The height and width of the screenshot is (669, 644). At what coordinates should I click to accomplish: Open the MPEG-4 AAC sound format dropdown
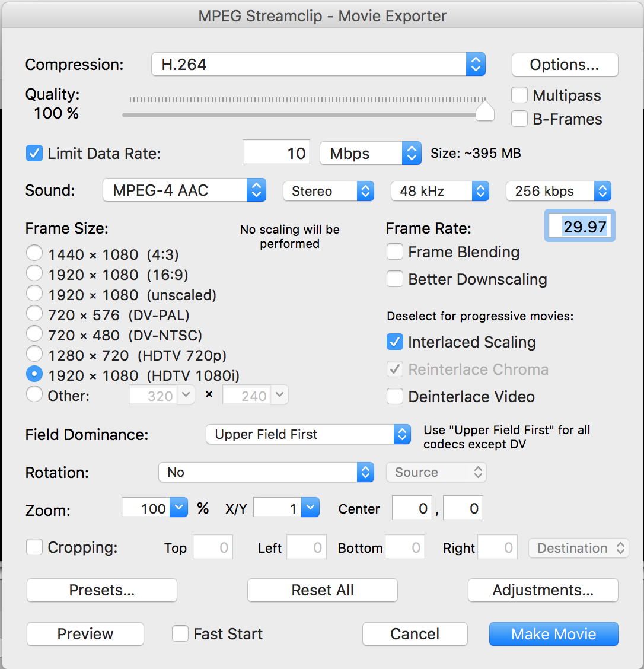(184, 190)
